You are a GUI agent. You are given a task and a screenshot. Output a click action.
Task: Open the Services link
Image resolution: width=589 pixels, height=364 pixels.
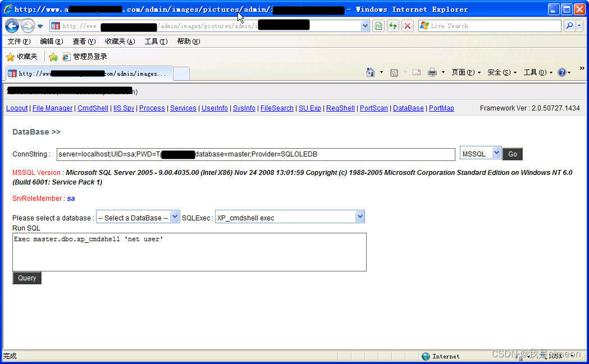click(x=183, y=108)
